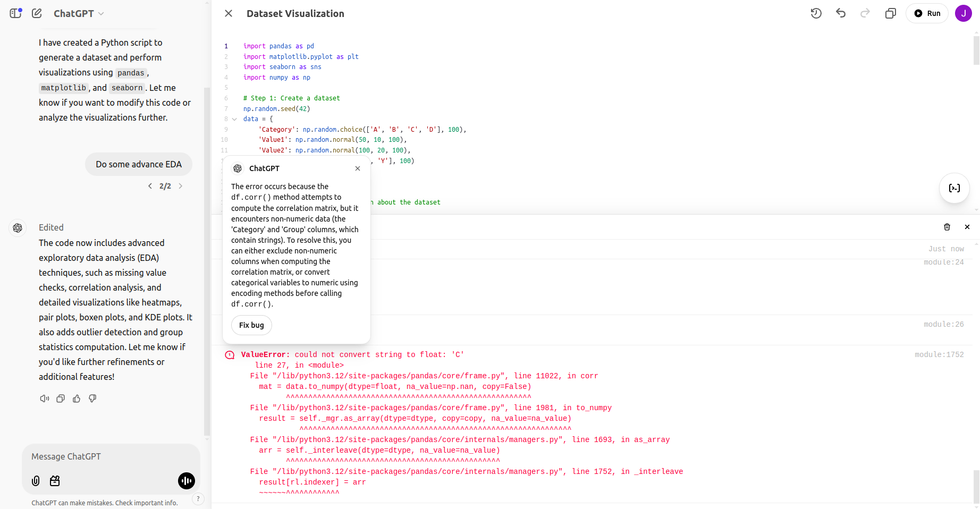Viewport: 980px width, 509px height.
Task: Redo the canvas edit
Action: (865, 13)
